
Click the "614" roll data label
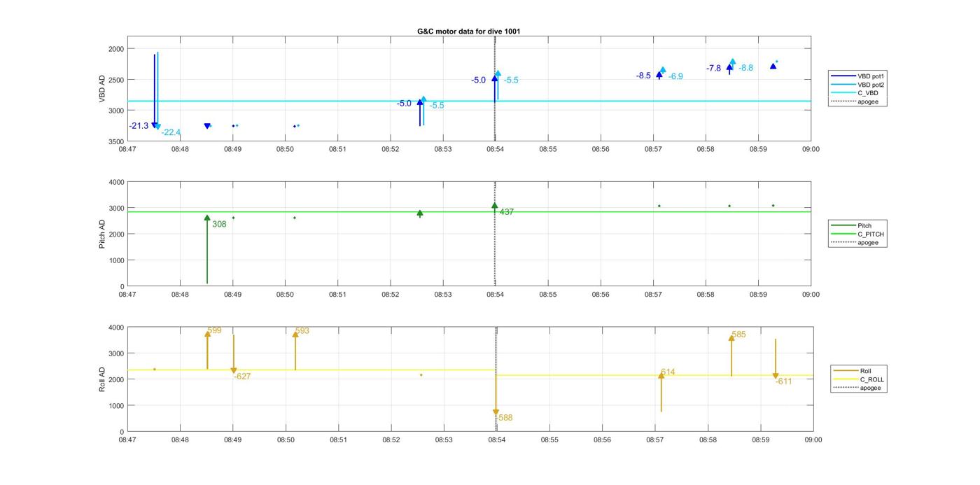pos(668,372)
